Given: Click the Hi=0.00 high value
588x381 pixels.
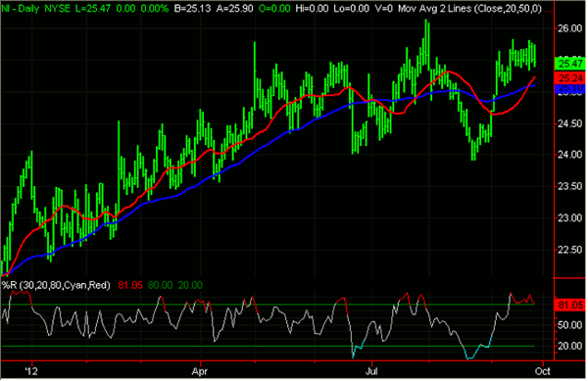Looking at the screenshot, I should 312,9.
